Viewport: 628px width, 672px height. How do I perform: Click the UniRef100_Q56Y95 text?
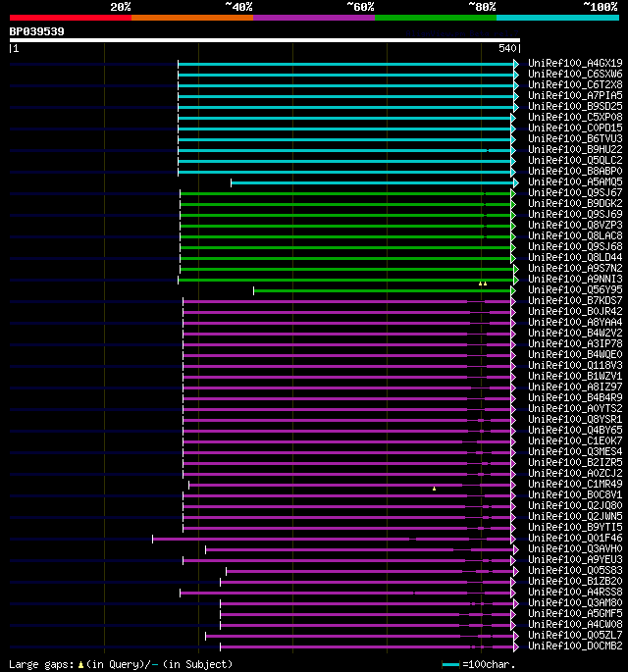[575, 289]
